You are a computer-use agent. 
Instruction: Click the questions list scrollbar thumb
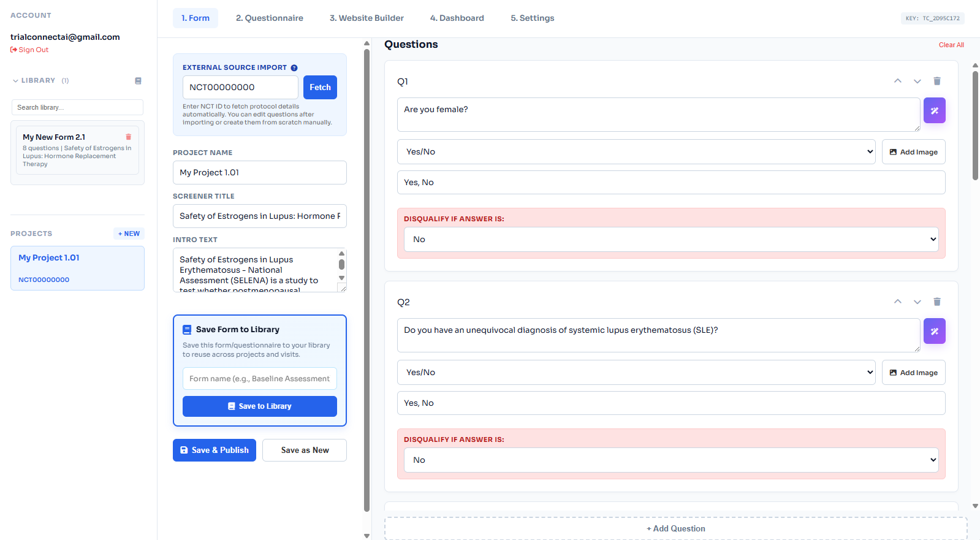(975, 126)
